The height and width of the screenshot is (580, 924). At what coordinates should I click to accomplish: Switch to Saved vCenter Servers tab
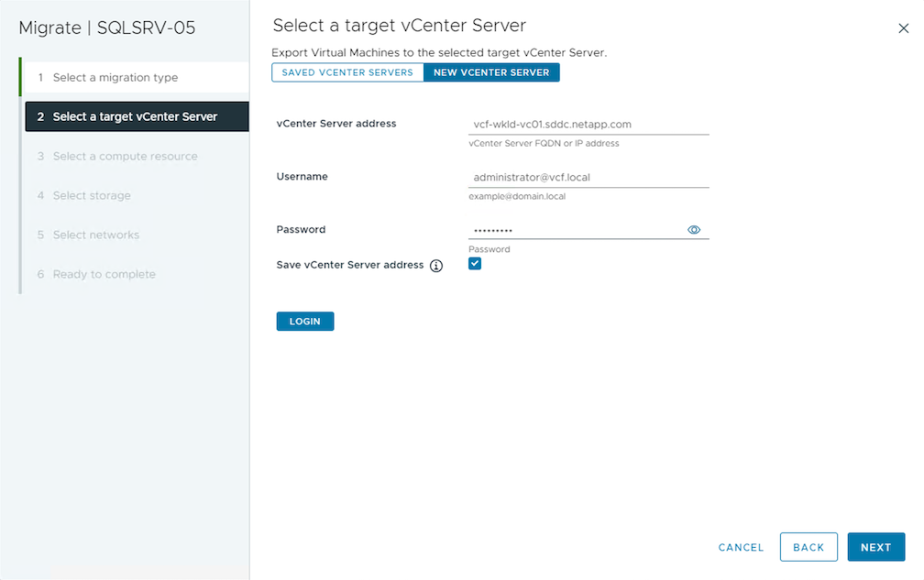point(347,72)
